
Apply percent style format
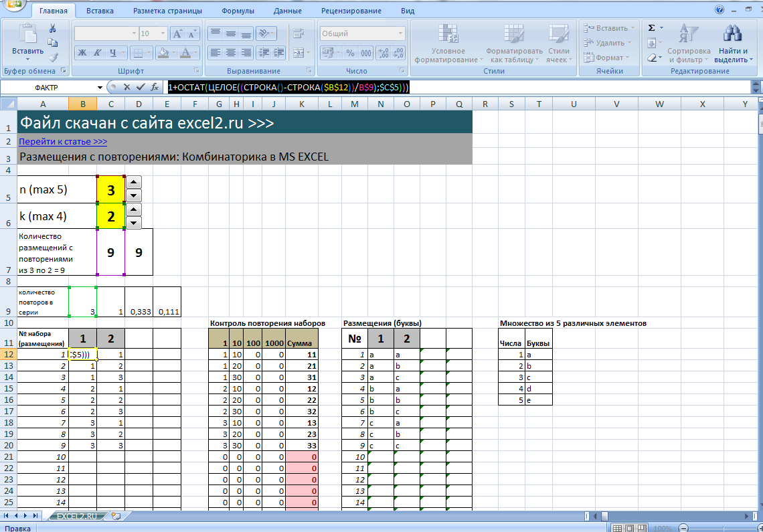click(350, 53)
